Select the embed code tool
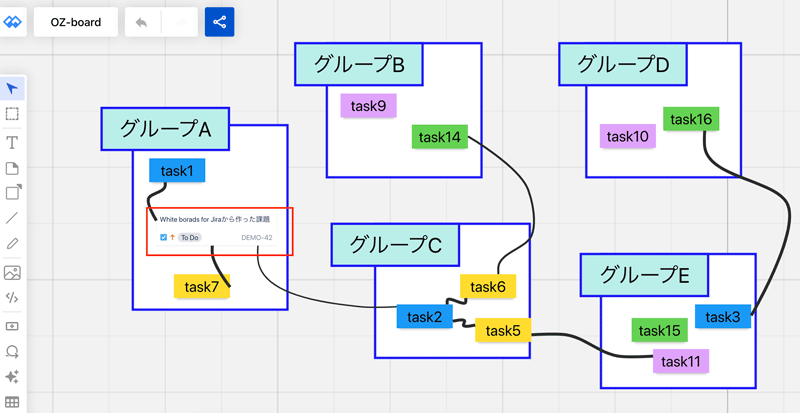The width and height of the screenshot is (800, 413). (x=12, y=298)
